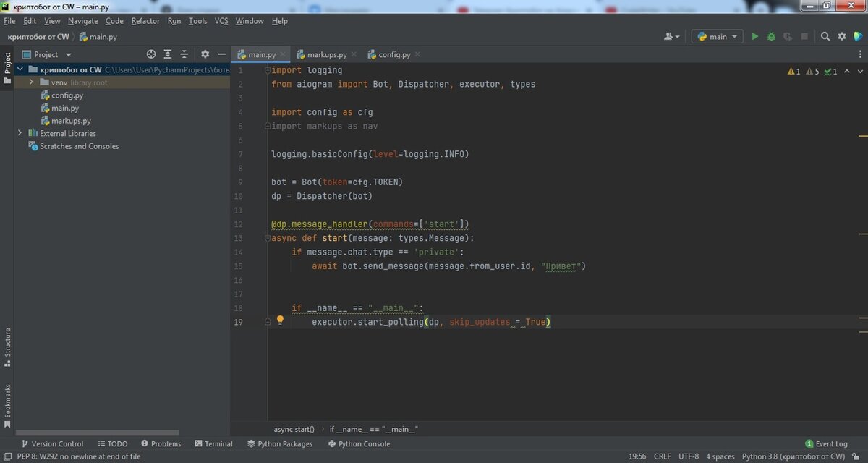Click the Select Opened File target icon
Screen dimensions: 868x463
[x=151, y=54]
